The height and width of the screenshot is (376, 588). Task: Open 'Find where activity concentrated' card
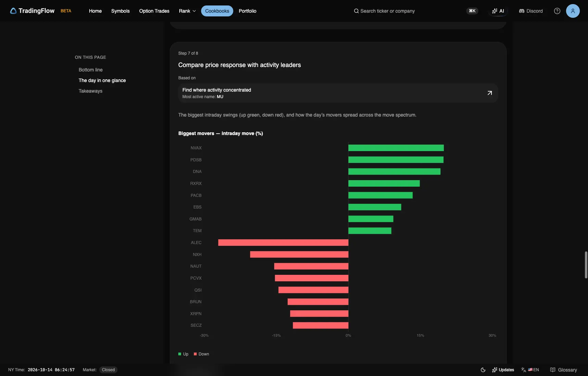pos(338,93)
